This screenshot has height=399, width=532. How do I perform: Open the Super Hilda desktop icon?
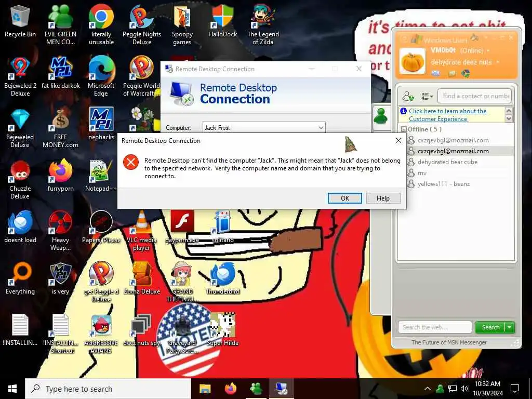(x=222, y=330)
